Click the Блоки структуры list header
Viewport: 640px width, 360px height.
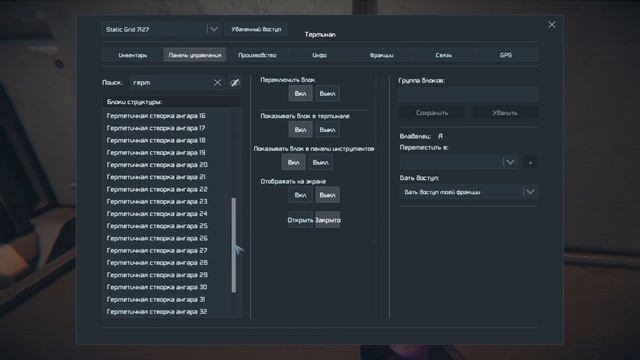[x=171, y=102]
